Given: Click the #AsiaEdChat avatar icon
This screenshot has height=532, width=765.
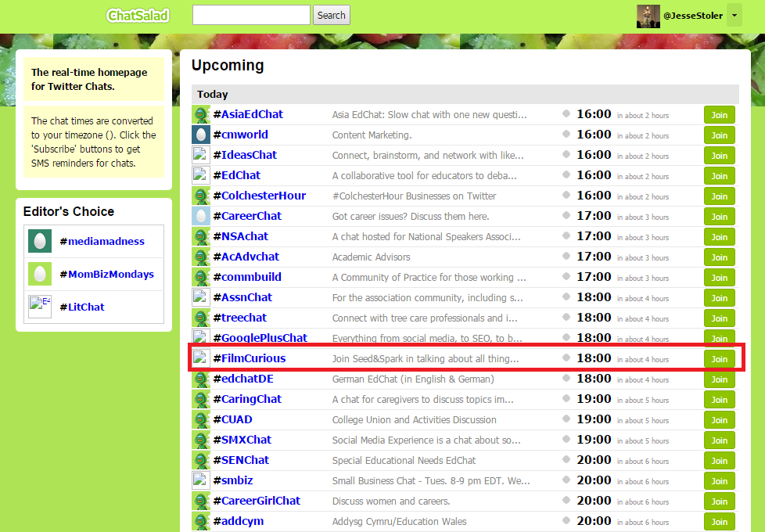Looking at the screenshot, I should click(201, 114).
